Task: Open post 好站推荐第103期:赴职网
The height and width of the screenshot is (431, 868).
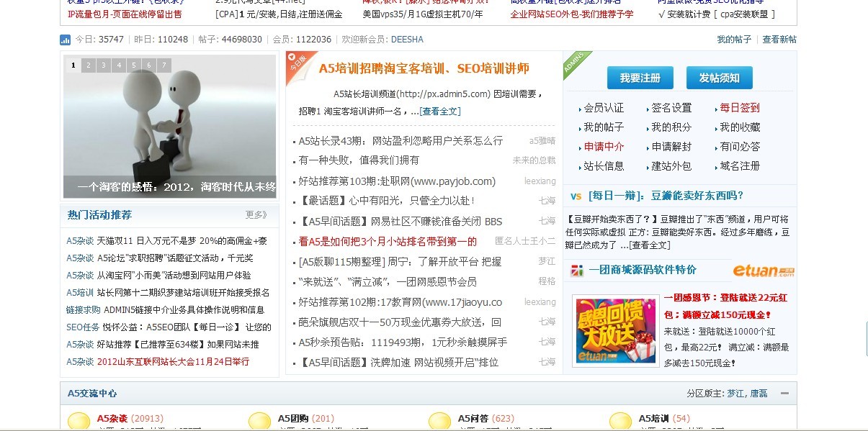Action: 397,181
